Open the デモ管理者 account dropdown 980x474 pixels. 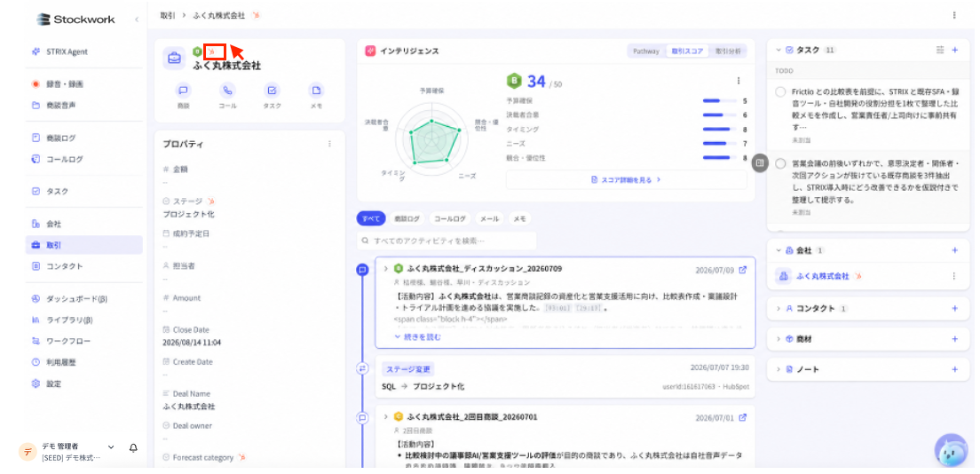click(x=111, y=447)
